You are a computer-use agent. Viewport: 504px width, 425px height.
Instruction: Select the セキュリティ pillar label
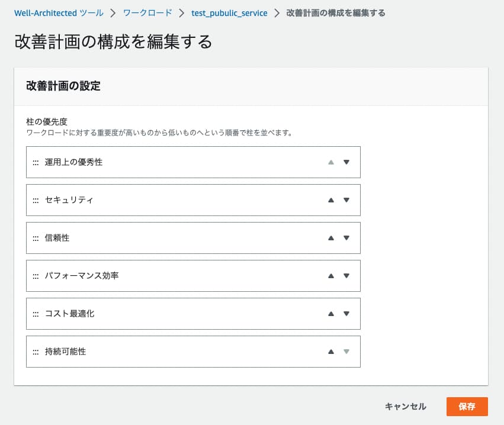point(69,200)
